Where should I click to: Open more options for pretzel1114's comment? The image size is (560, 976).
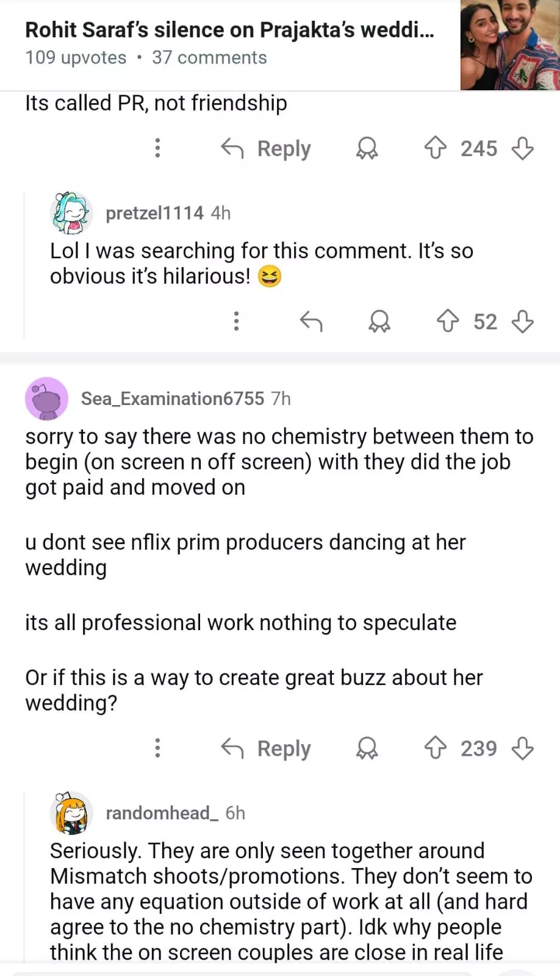pos(236,321)
